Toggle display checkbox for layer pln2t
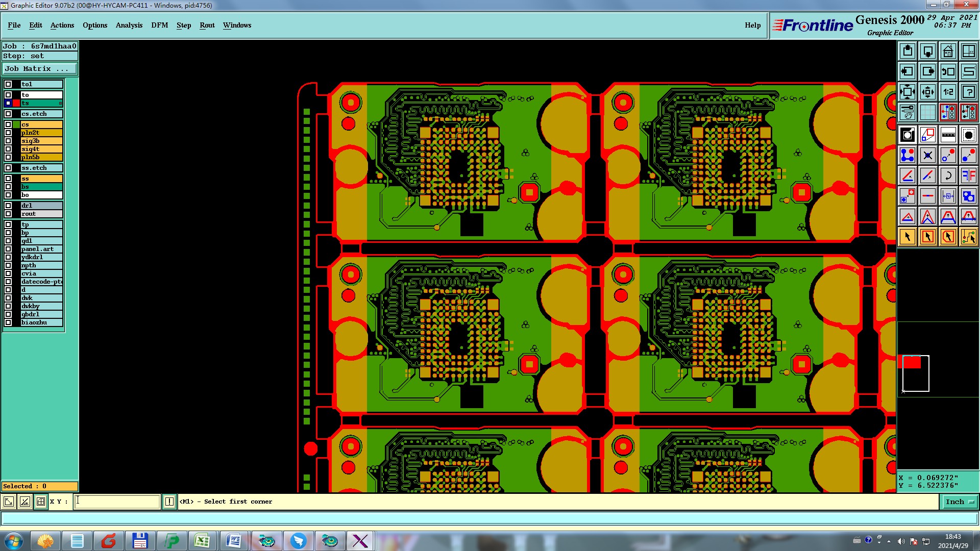 (x=8, y=133)
